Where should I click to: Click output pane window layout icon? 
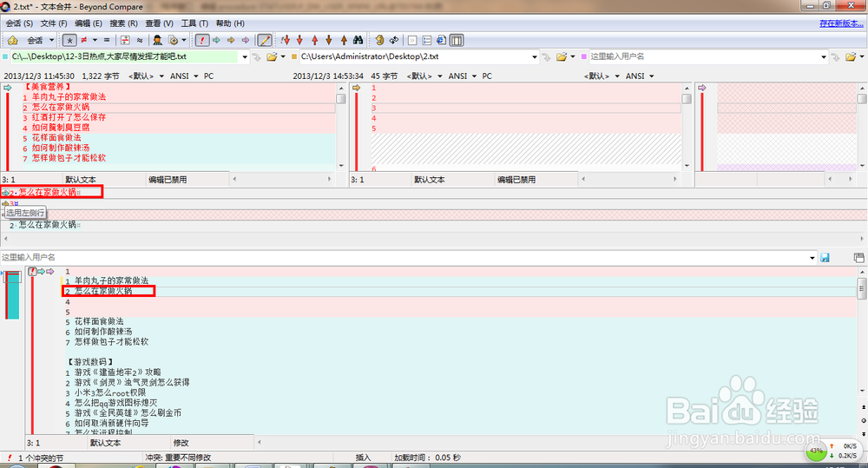click(x=858, y=258)
